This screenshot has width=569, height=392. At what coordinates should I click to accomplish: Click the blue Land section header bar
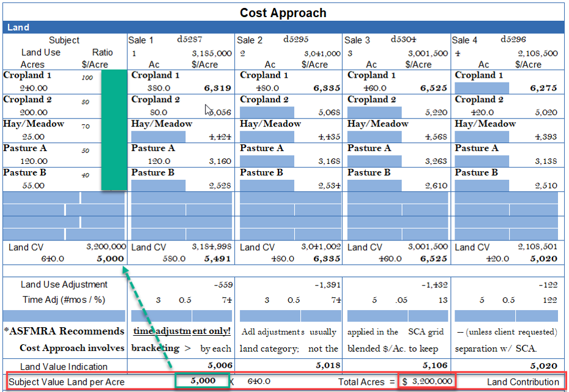coord(284,28)
